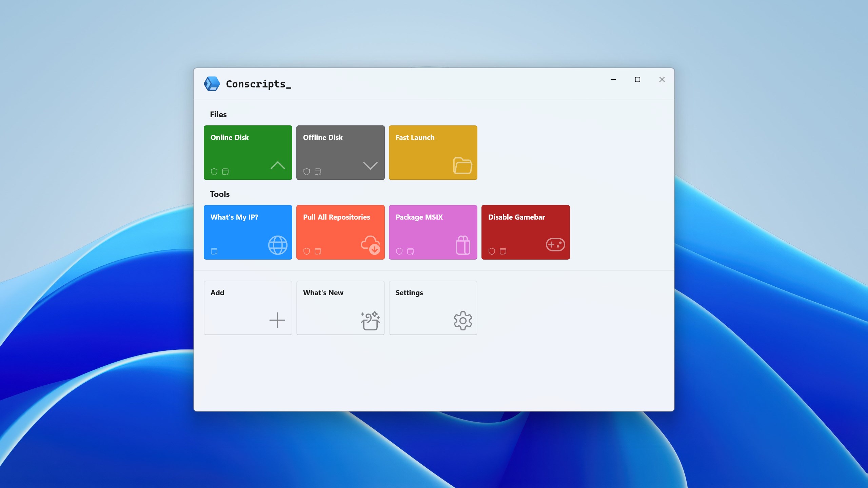Open the "Settings" label text
Image resolution: width=868 pixels, height=488 pixels.
[409, 293]
